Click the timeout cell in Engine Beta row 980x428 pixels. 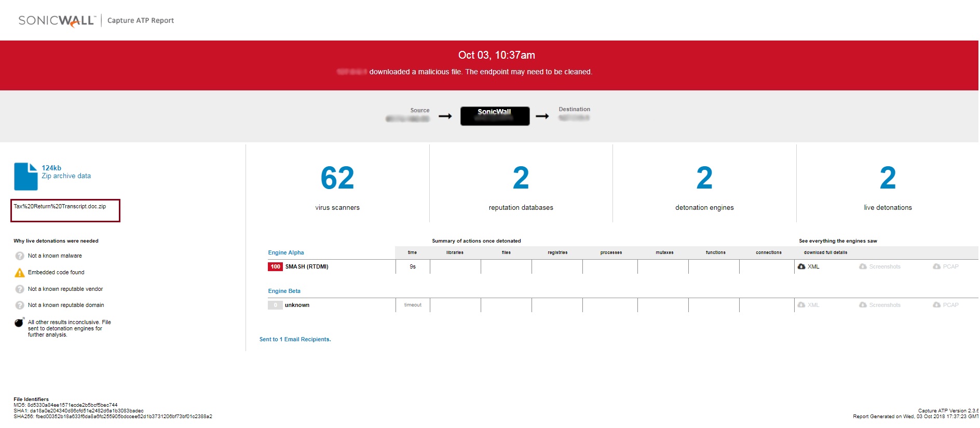413,305
